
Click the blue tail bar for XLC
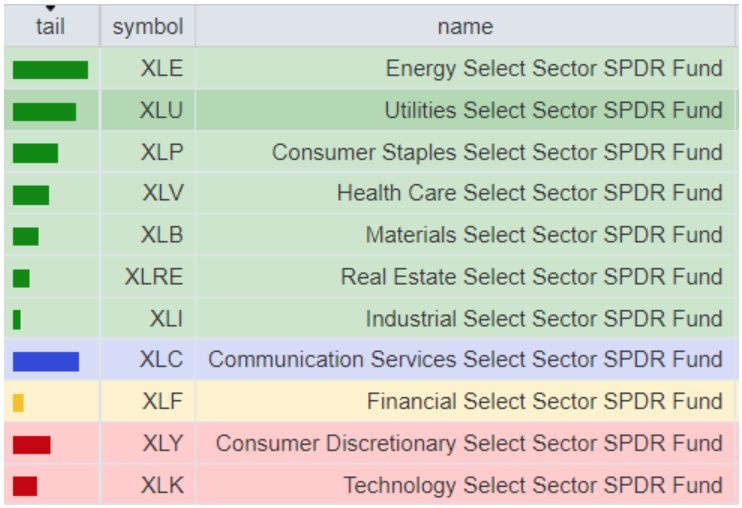click(45, 361)
